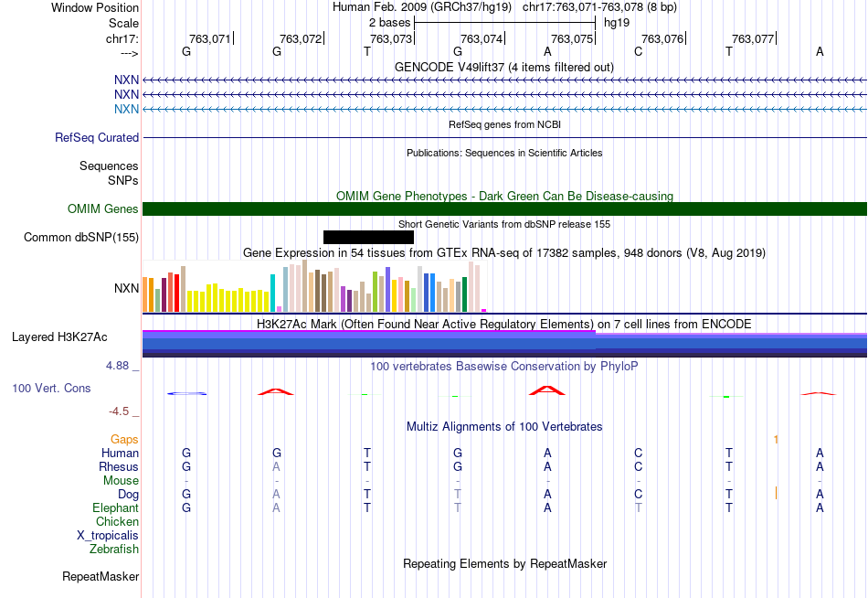Click the X_tropicalis alignment row label

tap(108, 536)
